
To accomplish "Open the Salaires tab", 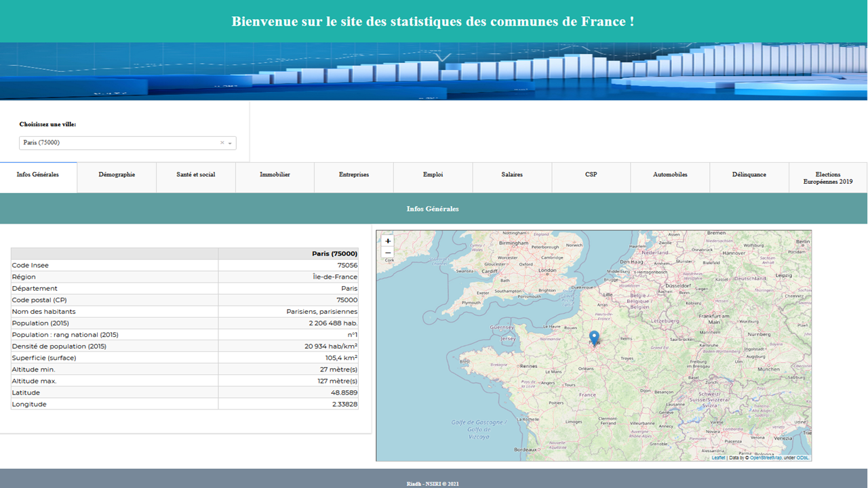I will [x=512, y=175].
